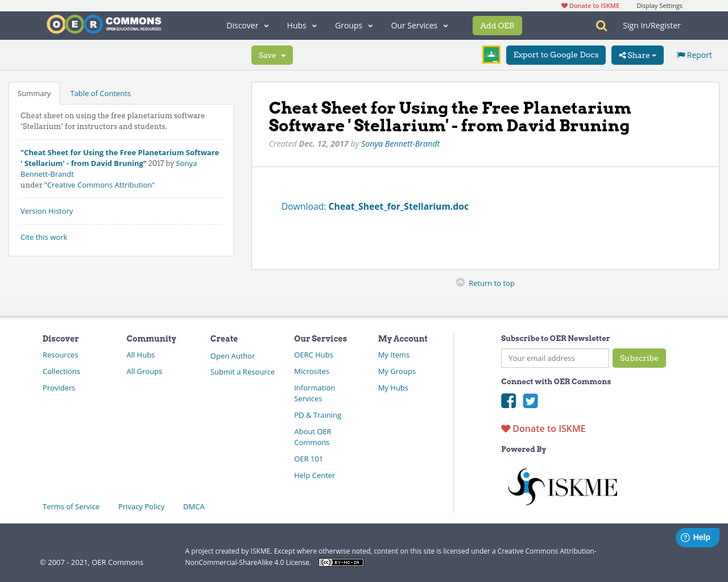Expand the Our Services menu
728x582 pixels.
[419, 26]
